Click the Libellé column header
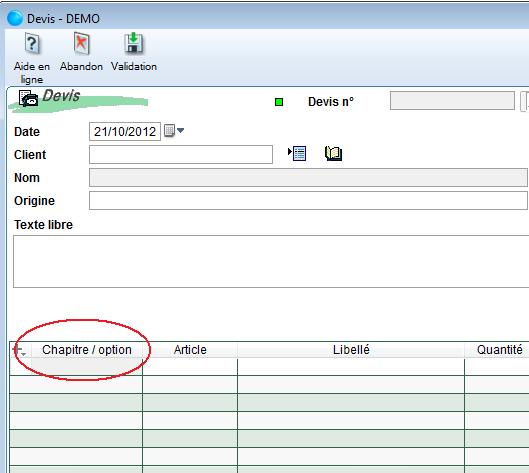This screenshot has height=473, width=529. coord(351,350)
